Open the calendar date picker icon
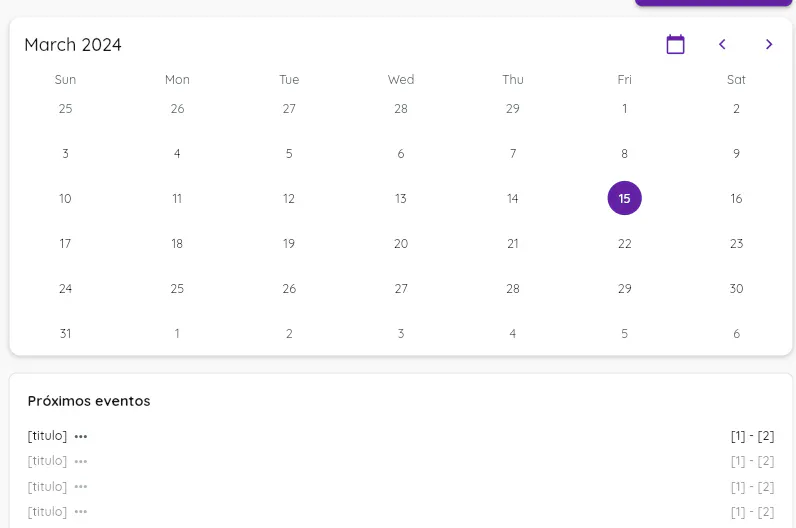The image size is (796, 528). (676, 44)
